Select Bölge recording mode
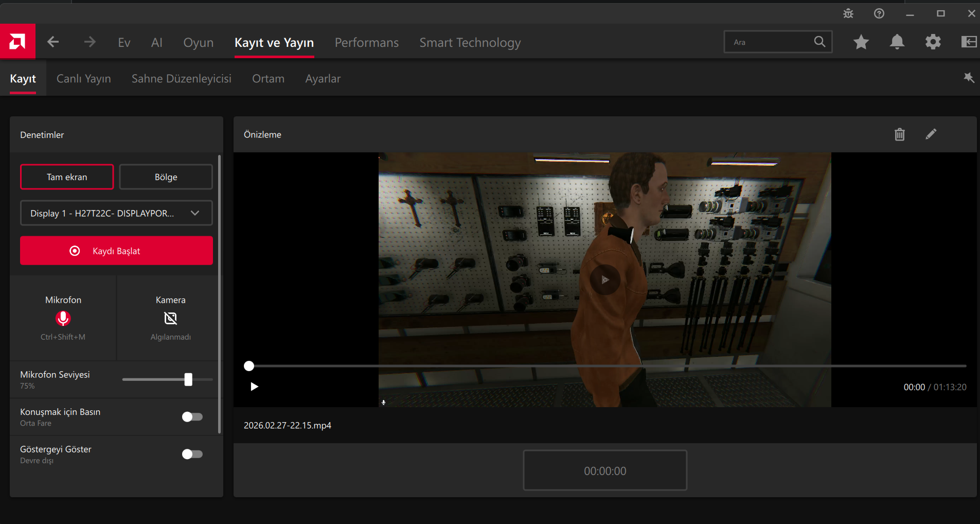The width and height of the screenshot is (980, 524). [x=166, y=177]
